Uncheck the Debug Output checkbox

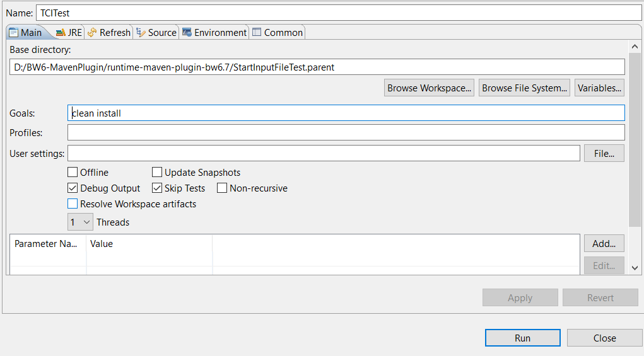[x=73, y=188]
